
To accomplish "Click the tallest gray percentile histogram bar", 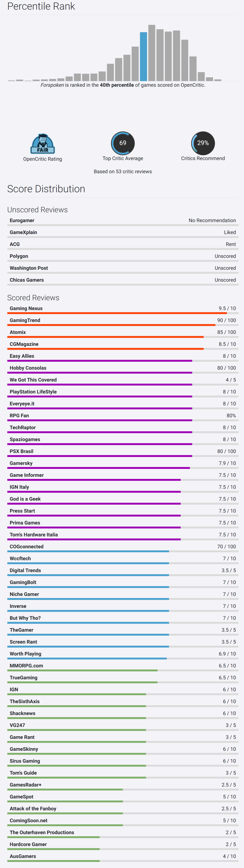I will (152, 53).
